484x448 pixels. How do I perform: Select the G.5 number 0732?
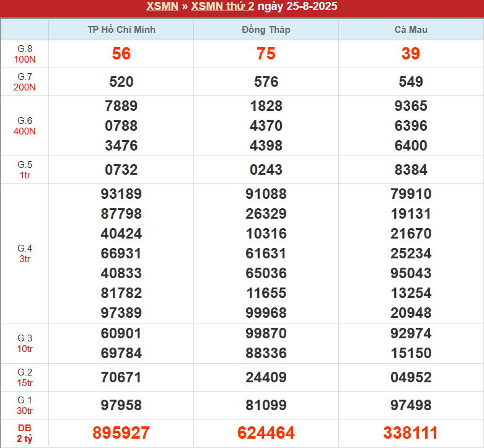click(x=121, y=170)
